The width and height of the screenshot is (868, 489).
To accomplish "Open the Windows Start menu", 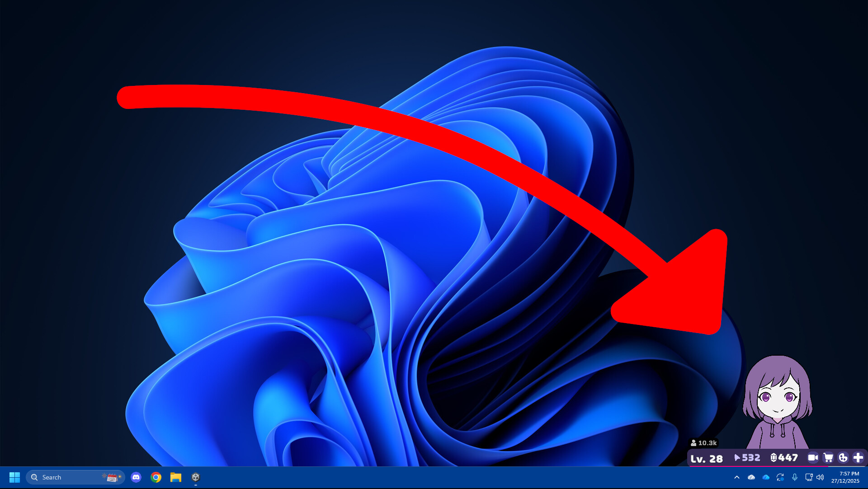I will click(14, 477).
